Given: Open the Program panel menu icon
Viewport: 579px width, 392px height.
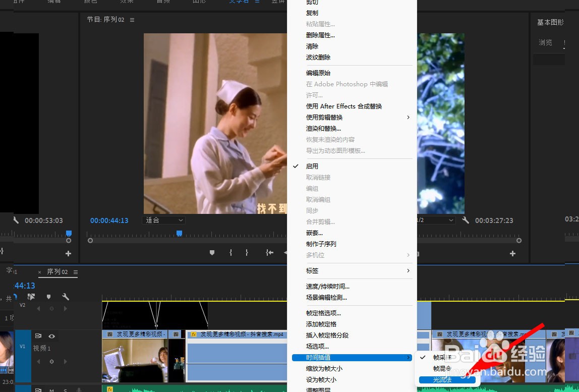Looking at the screenshot, I should [132, 20].
